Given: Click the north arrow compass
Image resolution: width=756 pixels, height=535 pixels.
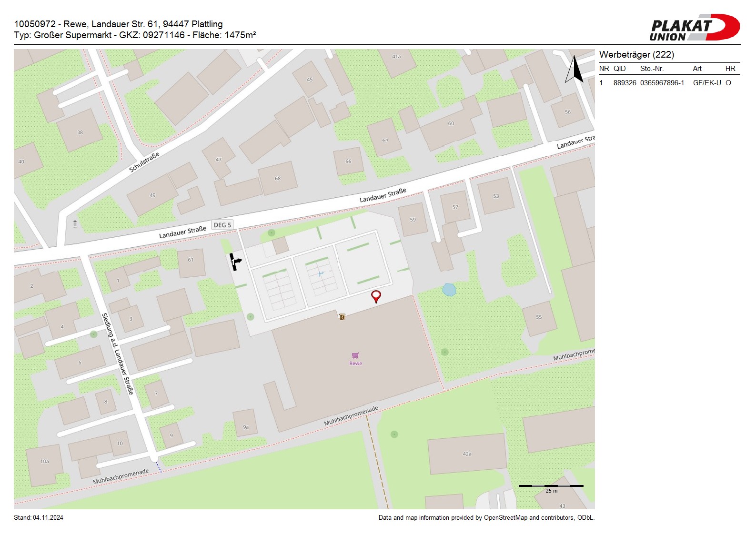Looking at the screenshot, I should point(575,70).
